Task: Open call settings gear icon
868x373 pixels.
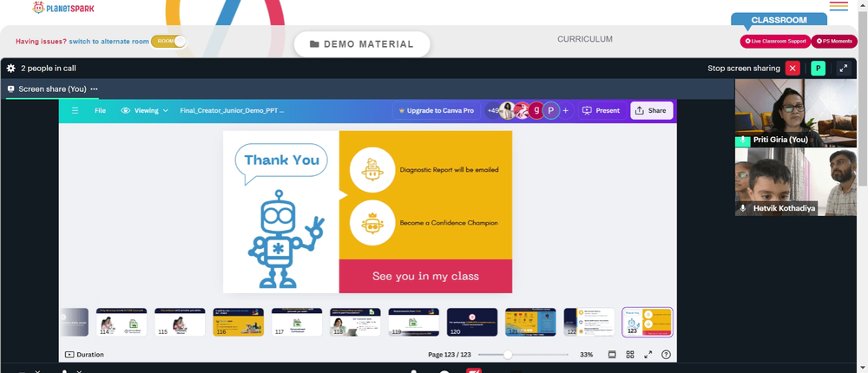Action: point(11,69)
